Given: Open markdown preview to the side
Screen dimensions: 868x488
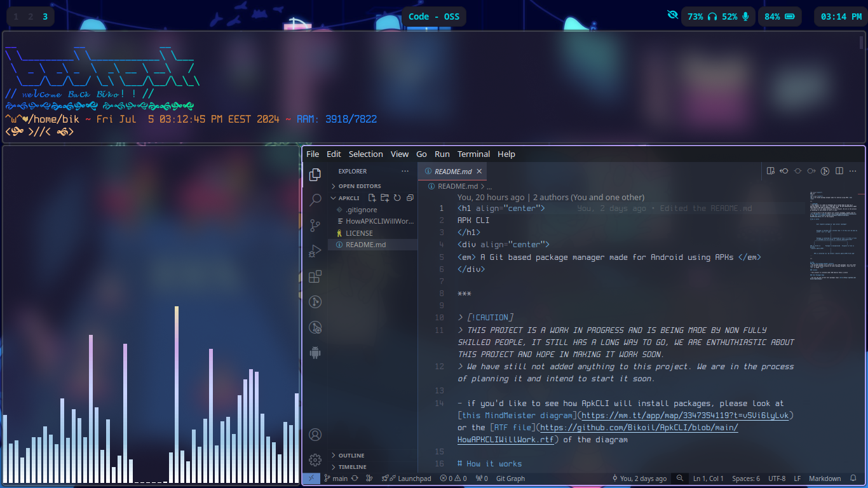Looking at the screenshot, I should pyautogui.click(x=771, y=171).
